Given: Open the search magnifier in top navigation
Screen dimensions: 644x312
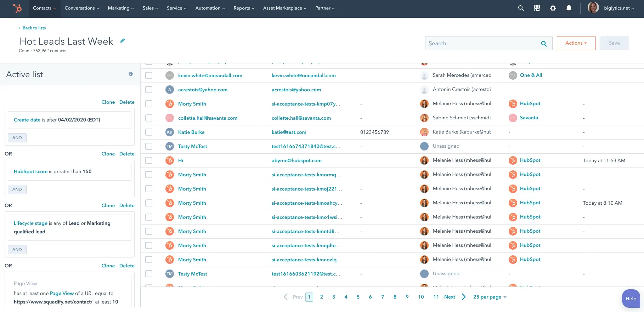Looking at the screenshot, I should [x=521, y=8].
